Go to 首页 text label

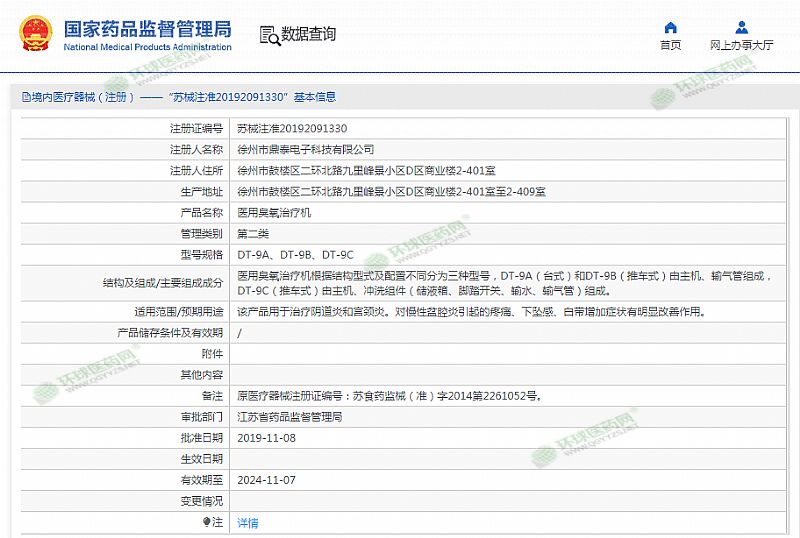tap(671, 45)
